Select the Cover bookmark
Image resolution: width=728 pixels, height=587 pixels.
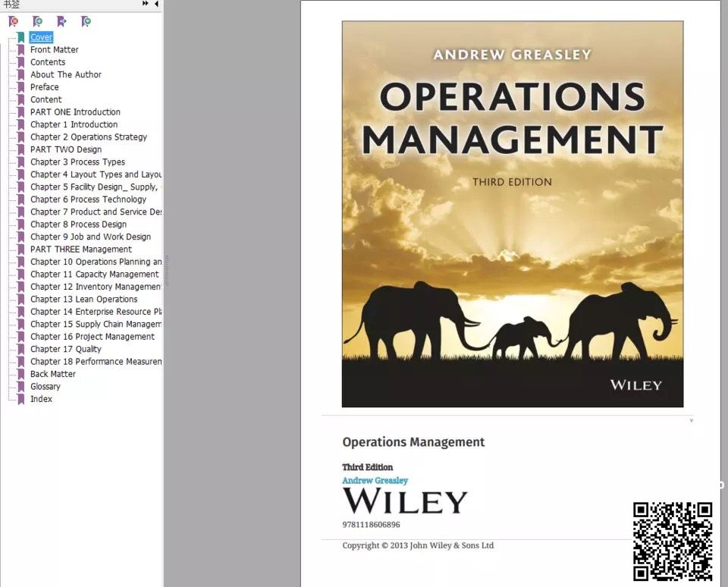pos(42,37)
